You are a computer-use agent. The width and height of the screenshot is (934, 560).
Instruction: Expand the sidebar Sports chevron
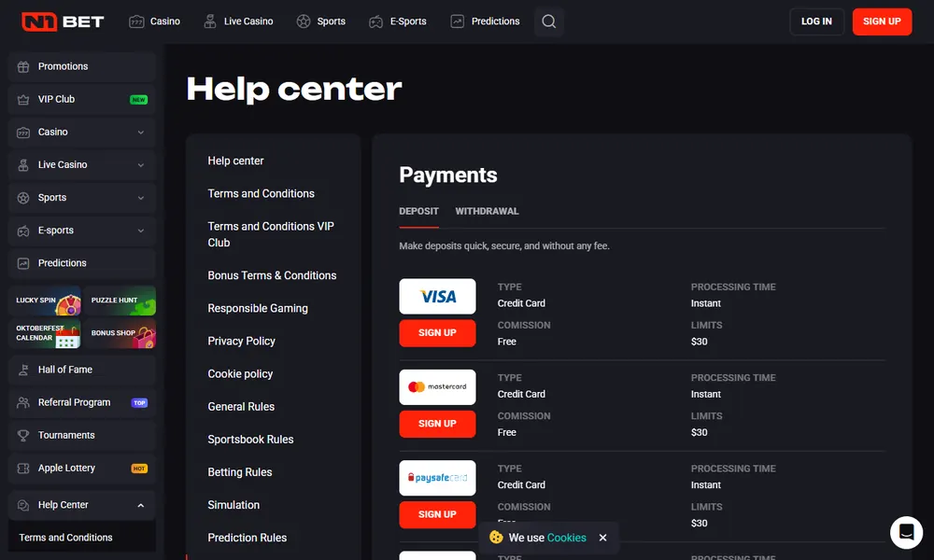coord(141,198)
